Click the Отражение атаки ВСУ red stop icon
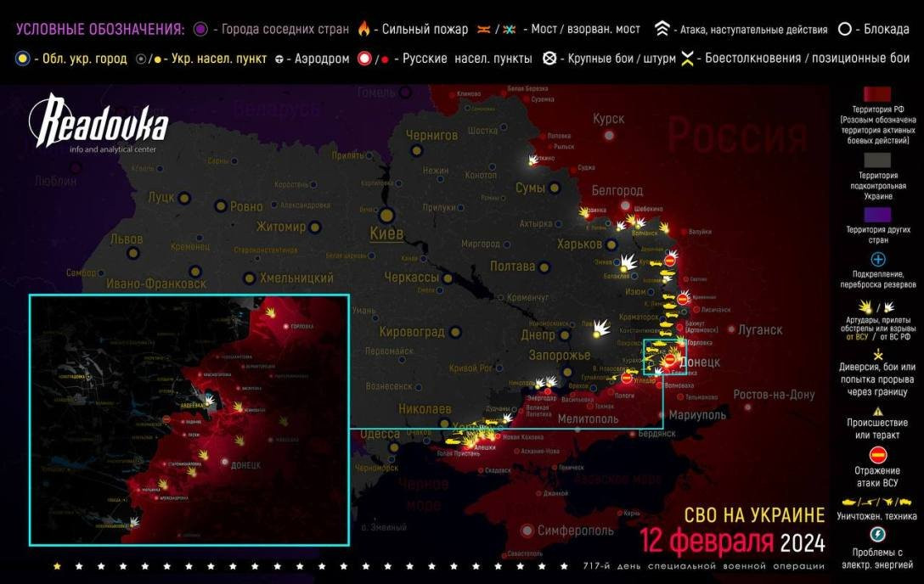The height and width of the screenshot is (584, 924). tap(878, 455)
